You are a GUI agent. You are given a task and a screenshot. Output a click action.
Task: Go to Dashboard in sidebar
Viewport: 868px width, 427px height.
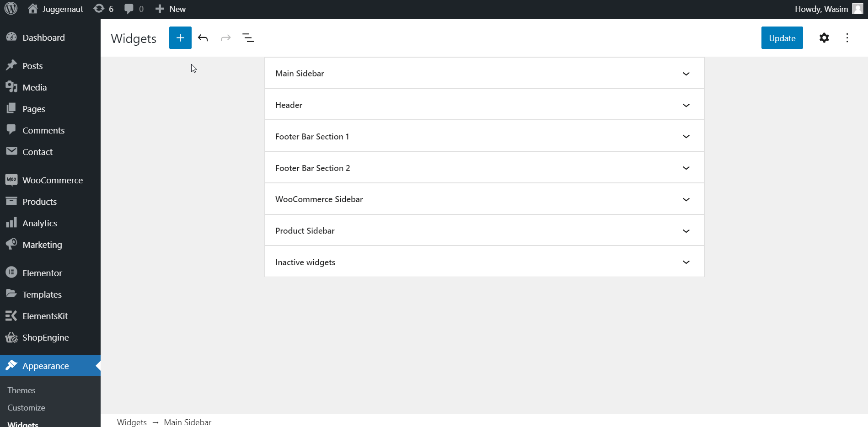50,37
